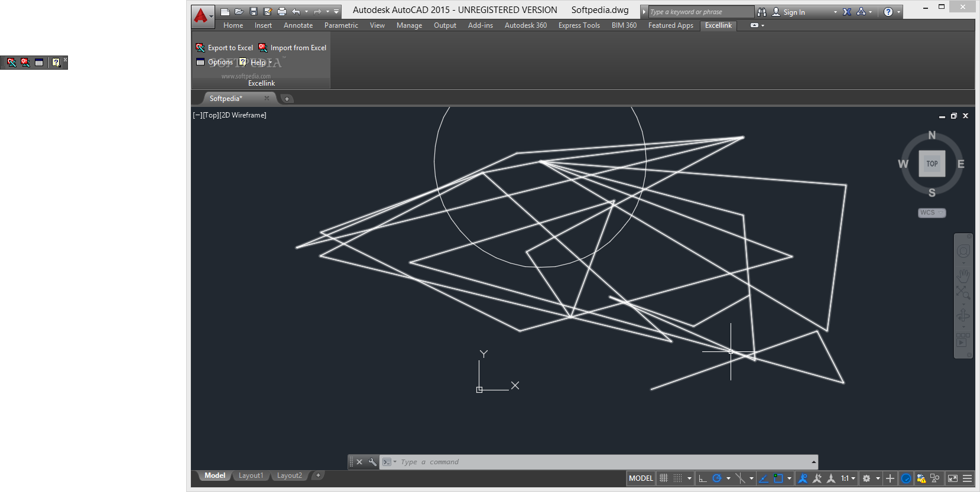
Task: Click Options button in Excellink panel
Action: [215, 62]
